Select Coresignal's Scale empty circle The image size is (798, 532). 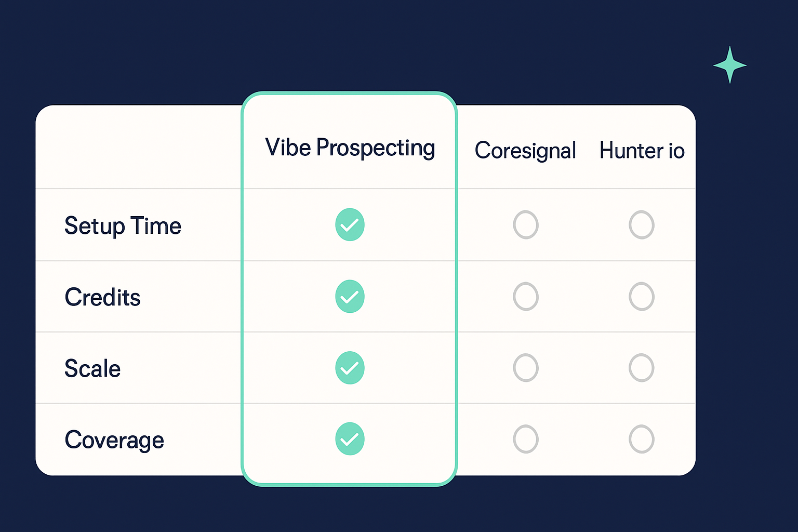pyautogui.click(x=526, y=368)
